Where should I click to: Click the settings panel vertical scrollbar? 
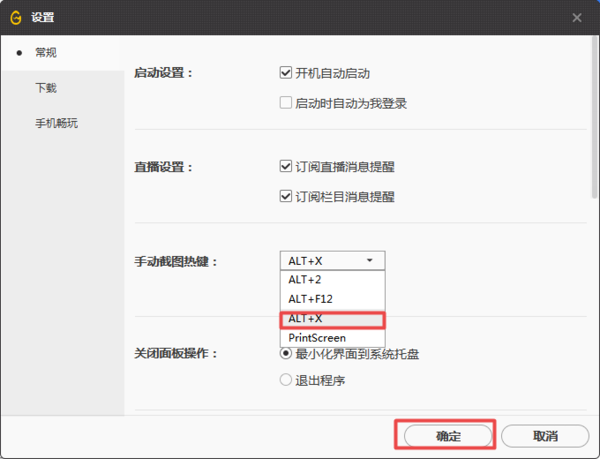click(596, 110)
